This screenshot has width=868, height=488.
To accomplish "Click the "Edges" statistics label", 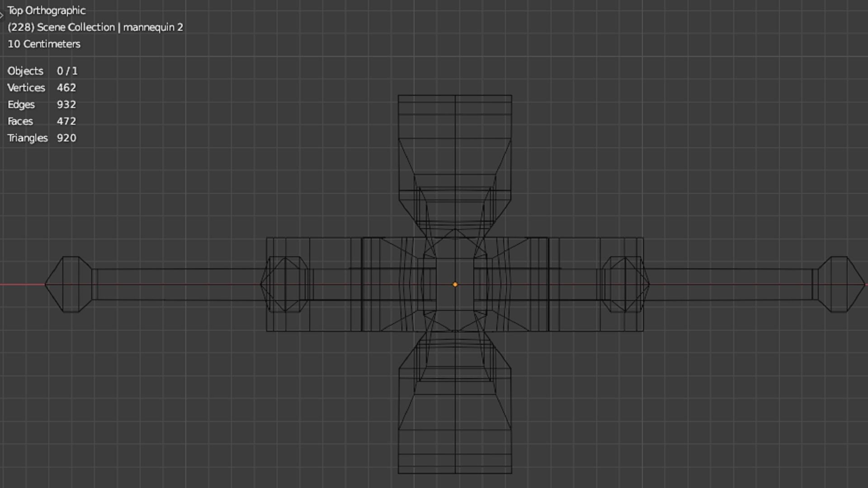I will (x=21, y=104).
